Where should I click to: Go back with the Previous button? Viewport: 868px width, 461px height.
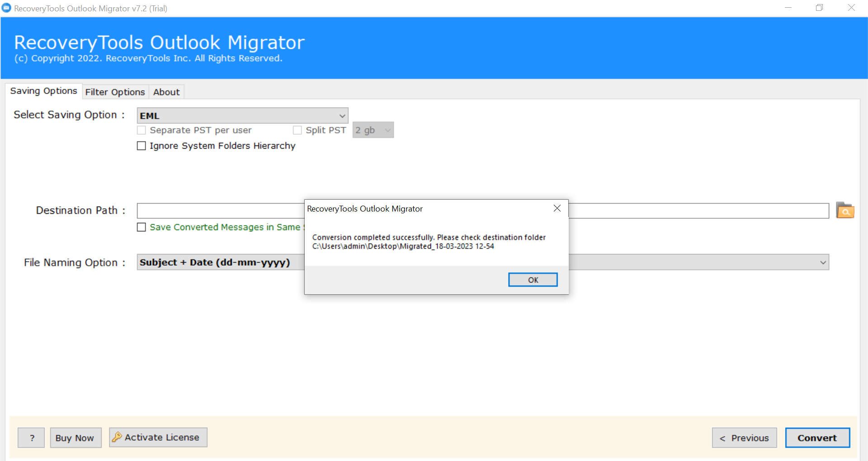pyautogui.click(x=744, y=437)
